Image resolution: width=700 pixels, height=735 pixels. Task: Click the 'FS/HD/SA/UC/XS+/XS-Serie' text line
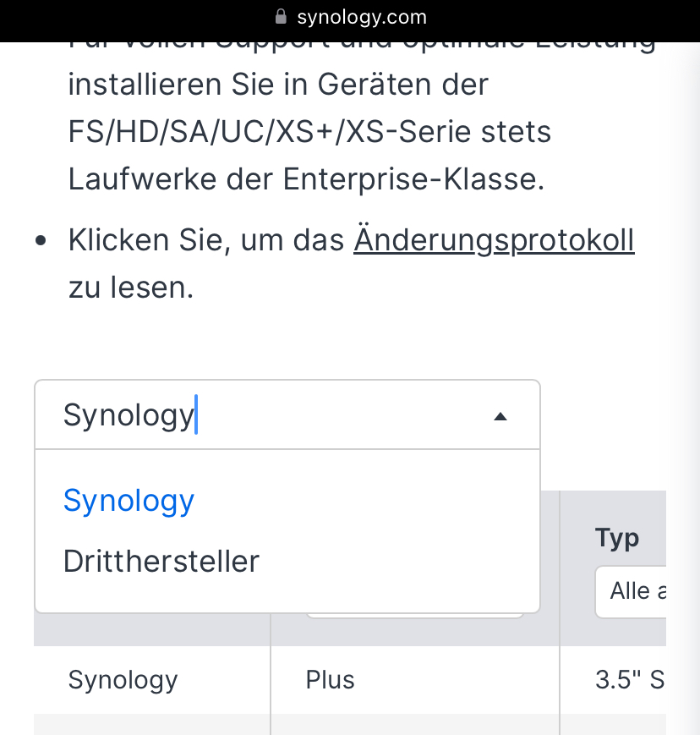[x=309, y=132]
